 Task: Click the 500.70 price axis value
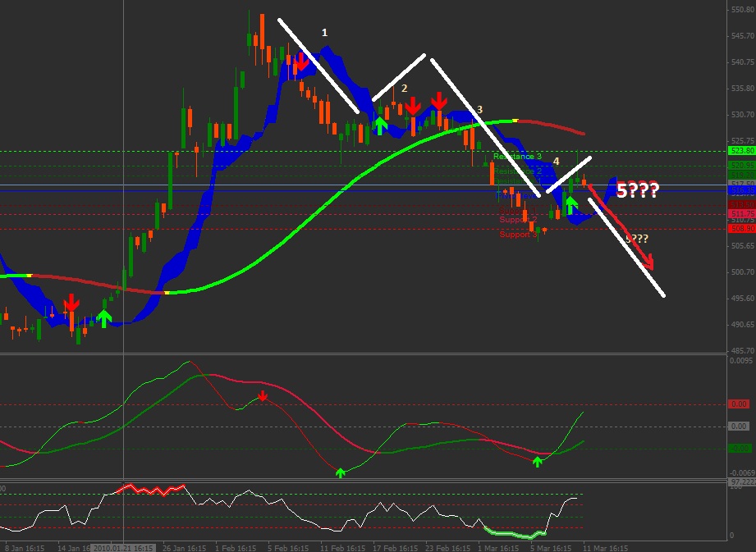coord(743,272)
